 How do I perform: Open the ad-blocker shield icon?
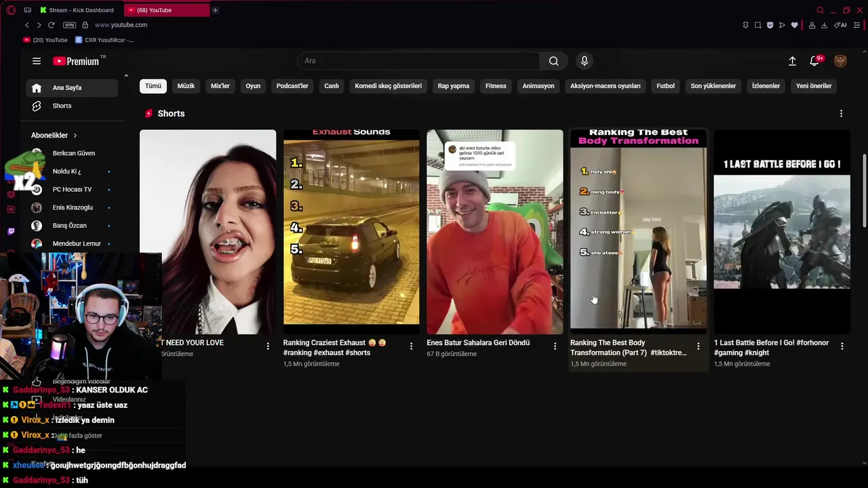[770, 25]
